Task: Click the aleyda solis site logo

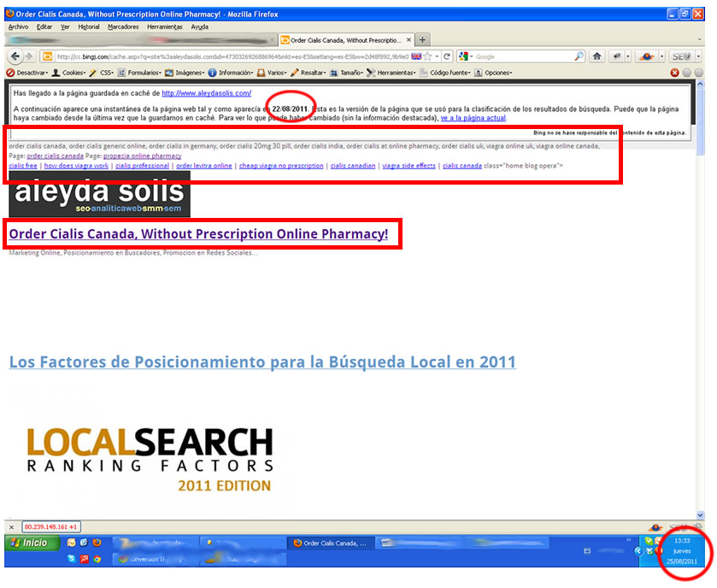Action: pyautogui.click(x=99, y=195)
